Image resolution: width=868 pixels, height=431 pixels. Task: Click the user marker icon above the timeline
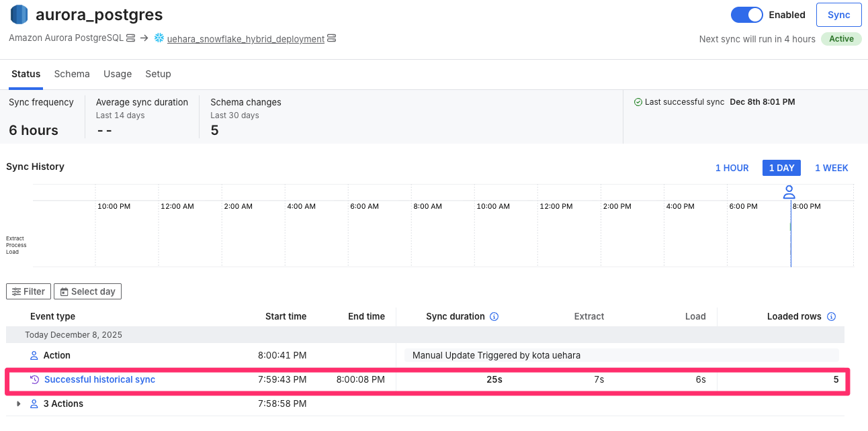pos(789,193)
